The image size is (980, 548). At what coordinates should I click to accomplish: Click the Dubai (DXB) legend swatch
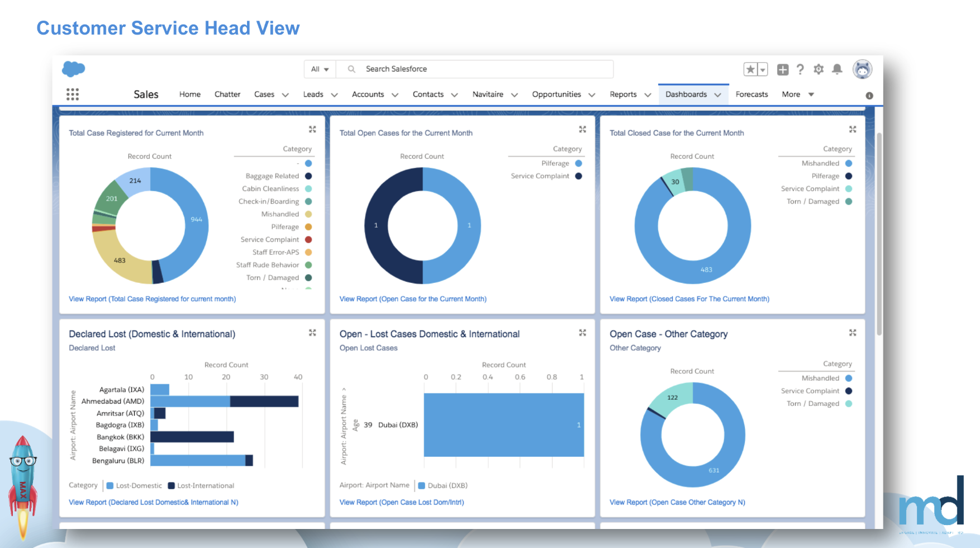[x=422, y=486]
